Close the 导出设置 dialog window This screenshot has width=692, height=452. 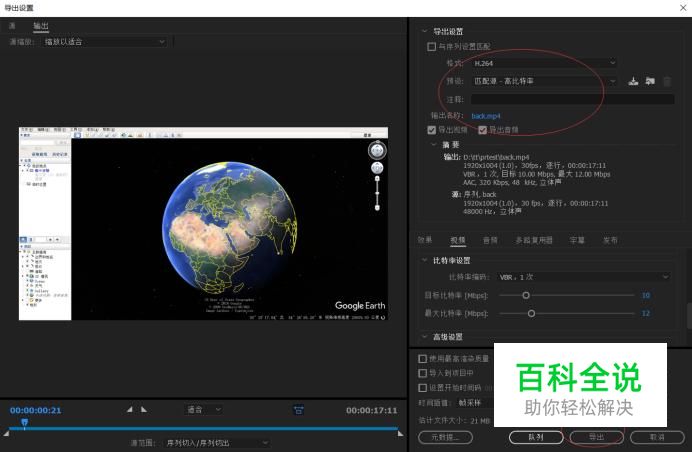click(x=683, y=8)
